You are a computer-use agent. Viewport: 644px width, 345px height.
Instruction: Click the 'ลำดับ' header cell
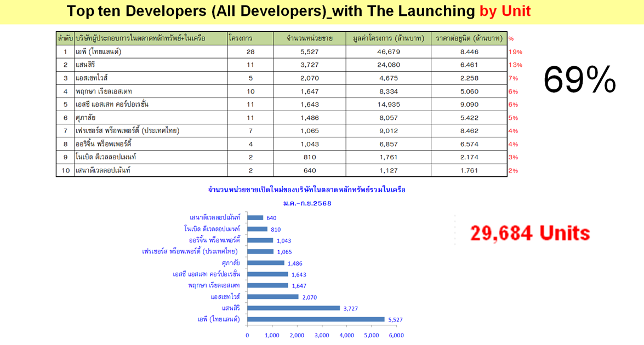click(65, 38)
